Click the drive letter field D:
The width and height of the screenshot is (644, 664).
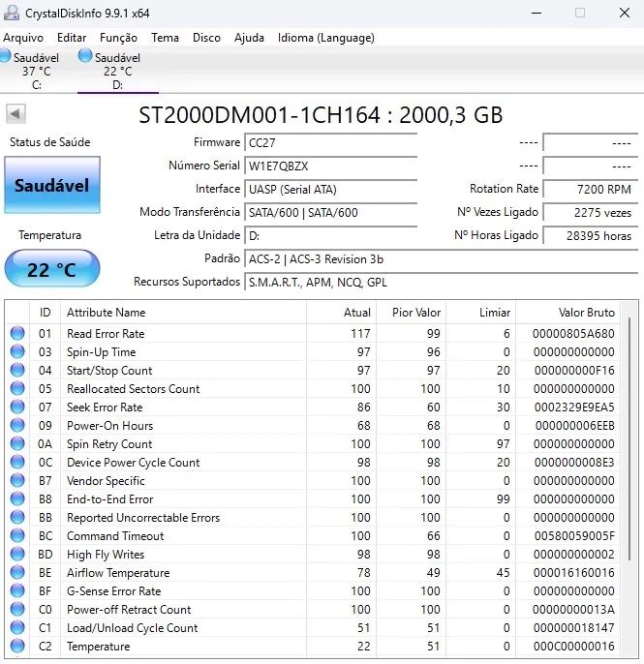[x=331, y=235]
